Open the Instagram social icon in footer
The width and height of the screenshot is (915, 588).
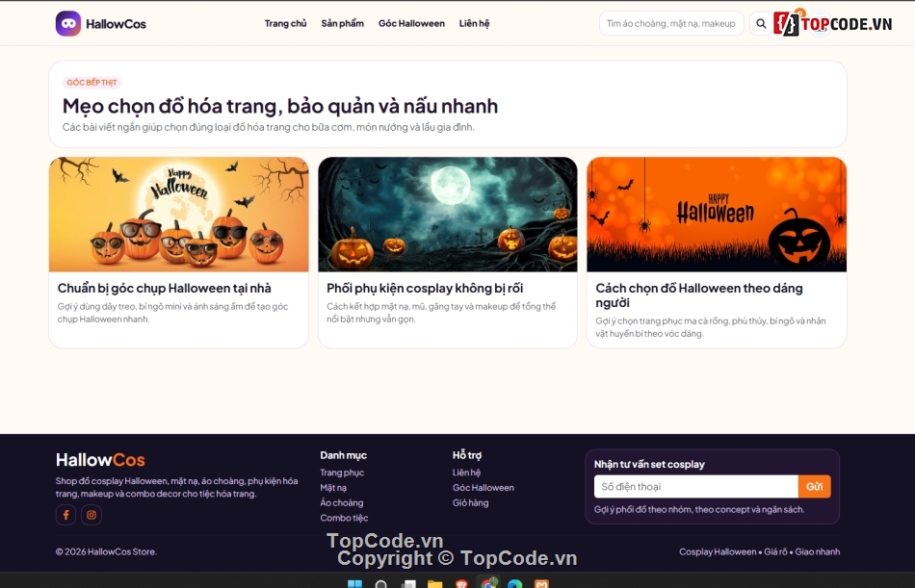[x=91, y=515]
